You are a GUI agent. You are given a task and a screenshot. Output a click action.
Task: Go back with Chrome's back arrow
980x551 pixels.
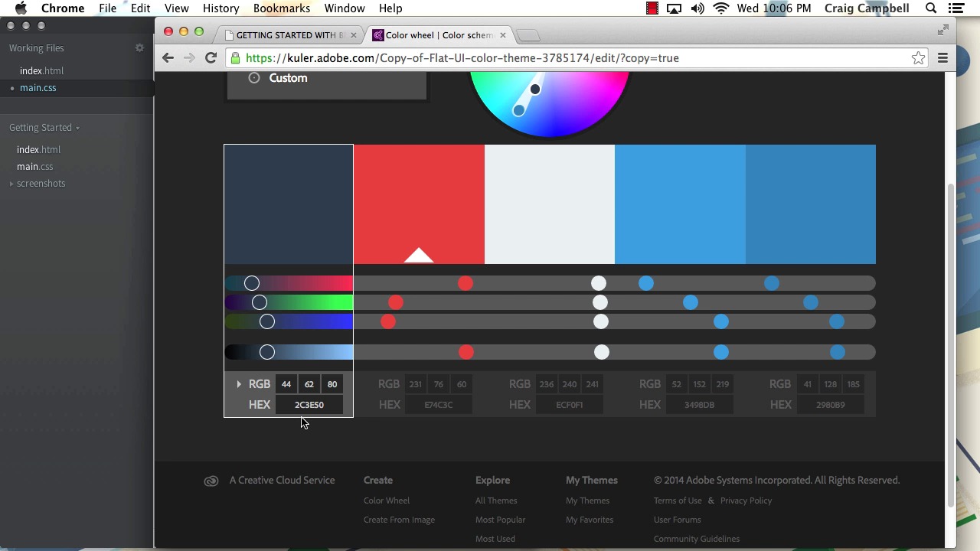[168, 58]
